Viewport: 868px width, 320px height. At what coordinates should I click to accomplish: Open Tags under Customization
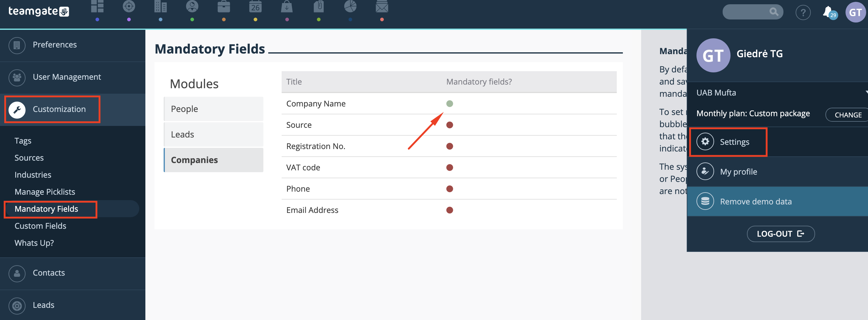[x=23, y=141]
